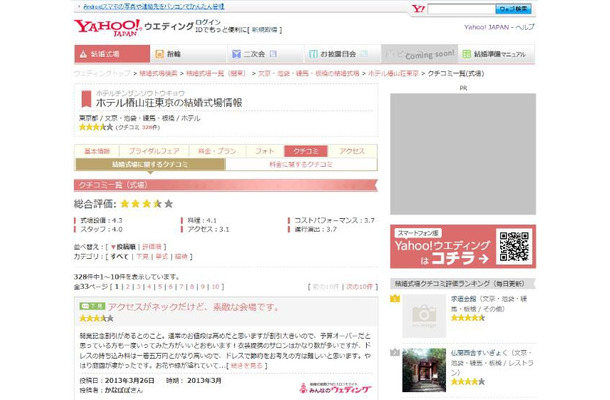Viewport: 610px width, 400px height.
Task: Click the cocktail icon in 二次会 tab
Action: (x=236, y=54)
